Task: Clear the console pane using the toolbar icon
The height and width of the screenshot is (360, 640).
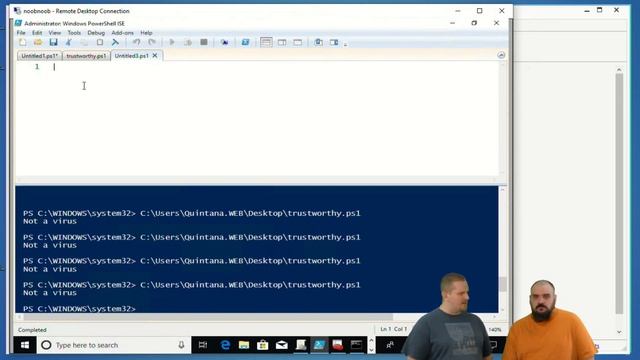Action: 116,42
